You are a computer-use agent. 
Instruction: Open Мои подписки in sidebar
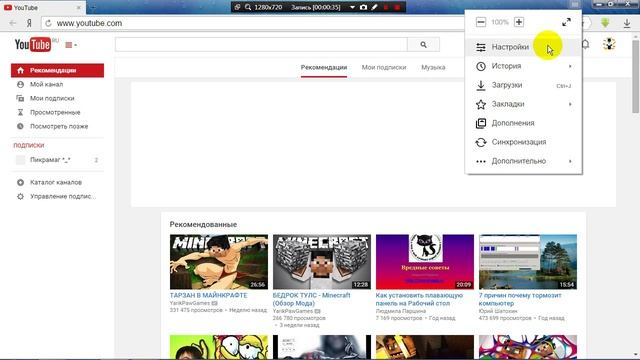[52, 98]
